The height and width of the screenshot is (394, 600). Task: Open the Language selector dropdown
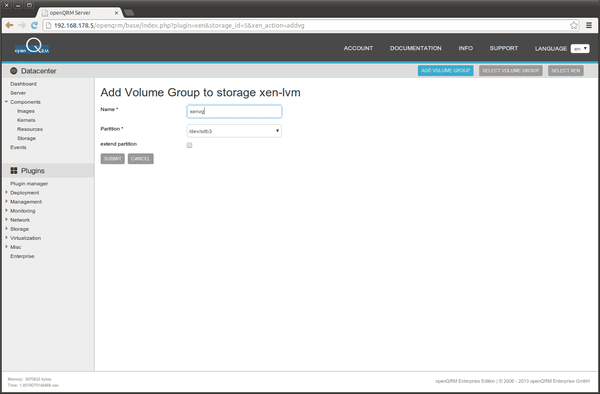[x=580, y=49]
